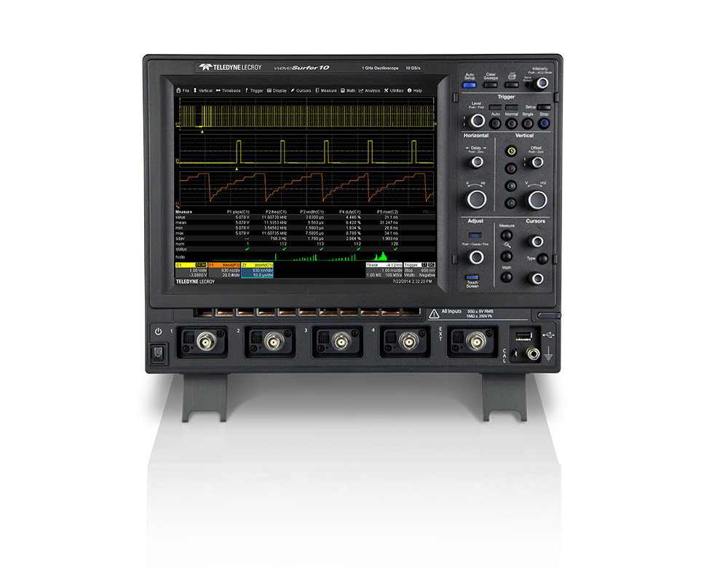Open the F1 trend descriptor box
This screenshot has height=569, width=728.
point(224,270)
